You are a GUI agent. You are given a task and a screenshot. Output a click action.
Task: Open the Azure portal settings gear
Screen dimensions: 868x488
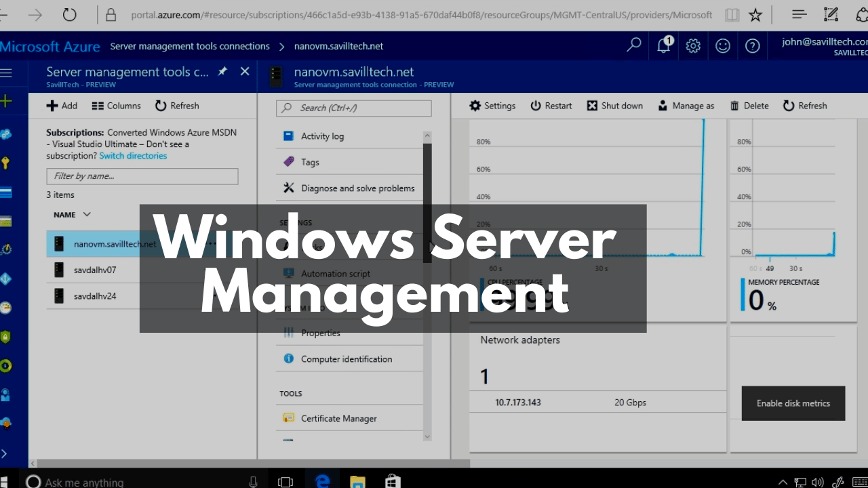pyautogui.click(x=692, y=45)
